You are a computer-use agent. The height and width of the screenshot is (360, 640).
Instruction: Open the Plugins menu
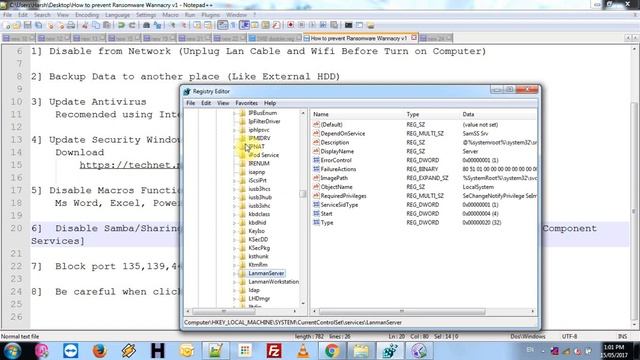click(x=211, y=15)
